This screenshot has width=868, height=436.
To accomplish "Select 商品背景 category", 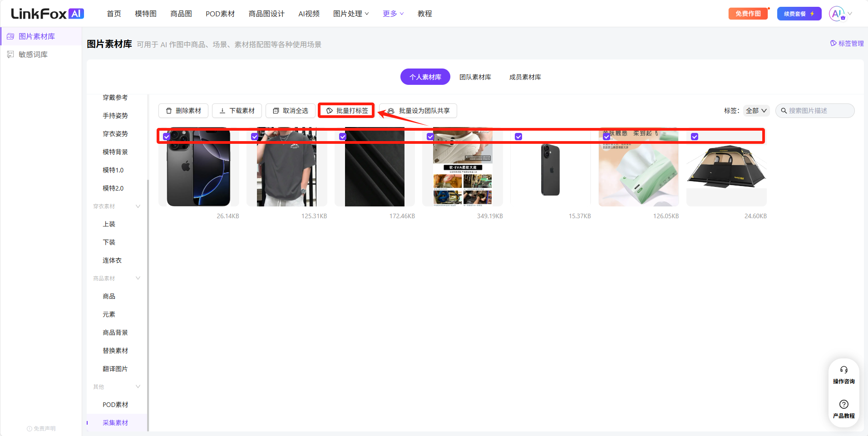I will click(115, 333).
